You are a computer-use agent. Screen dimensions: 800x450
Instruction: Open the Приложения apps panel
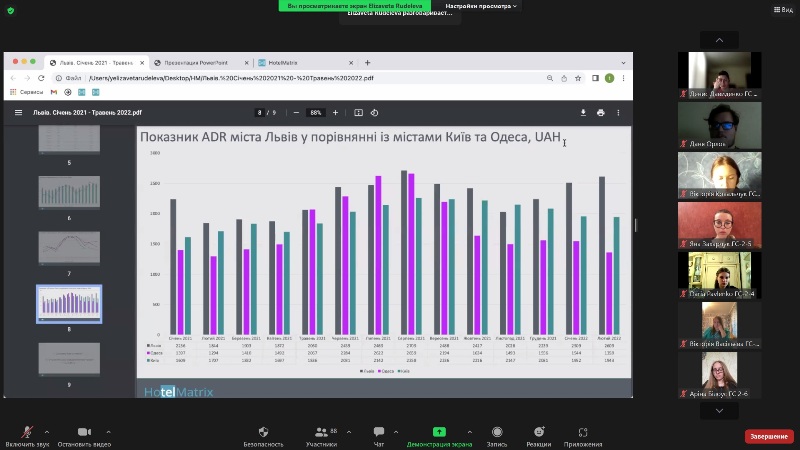(x=583, y=432)
